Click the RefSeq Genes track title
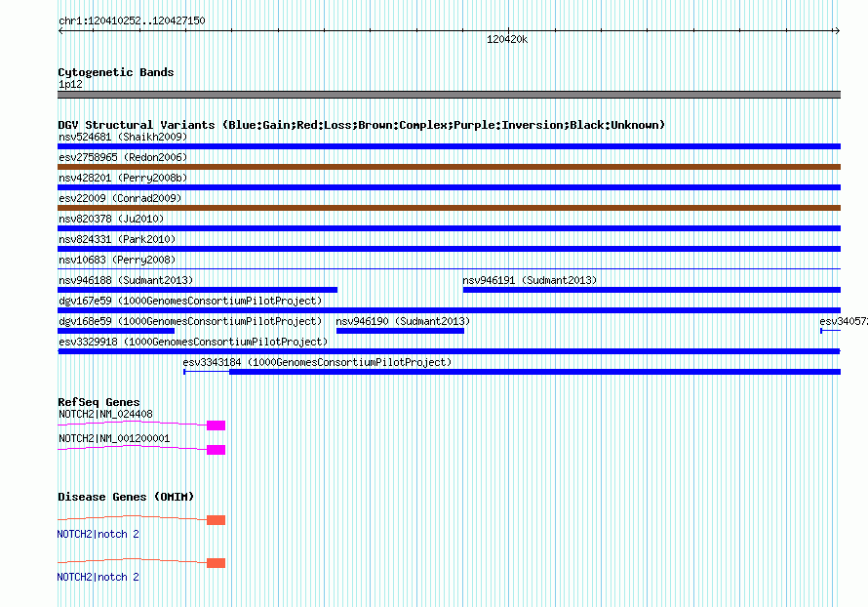 (99, 402)
